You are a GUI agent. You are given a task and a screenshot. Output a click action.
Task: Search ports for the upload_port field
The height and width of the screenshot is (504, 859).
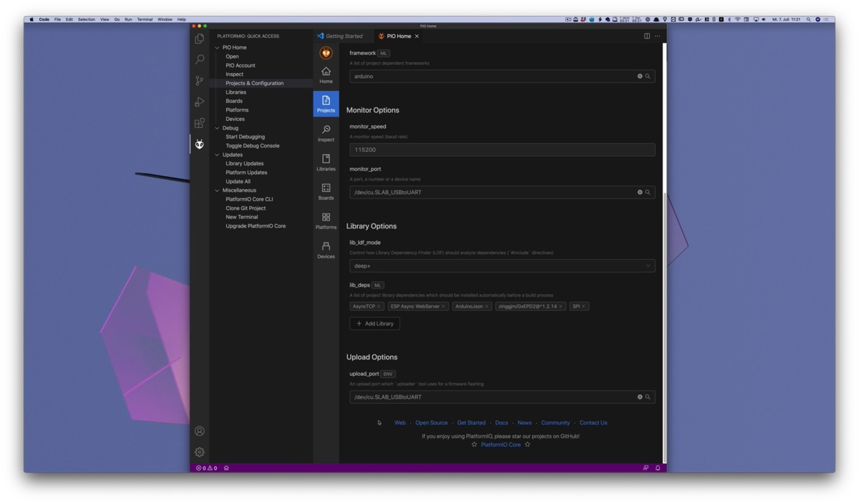pyautogui.click(x=648, y=397)
